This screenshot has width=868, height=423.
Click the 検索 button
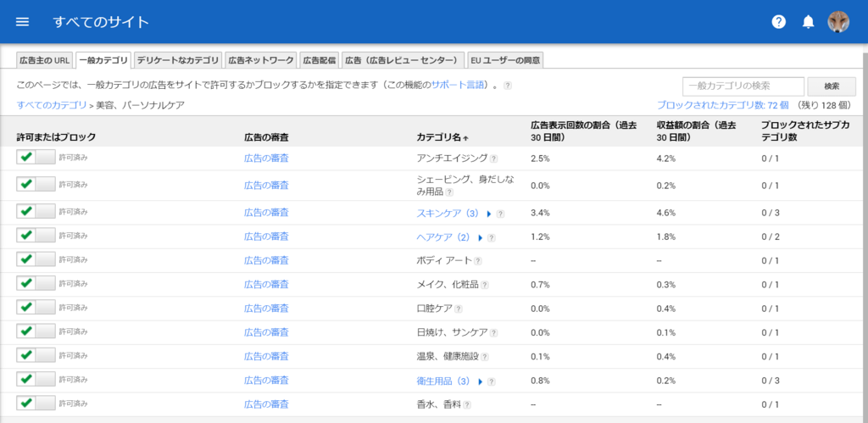tap(832, 86)
